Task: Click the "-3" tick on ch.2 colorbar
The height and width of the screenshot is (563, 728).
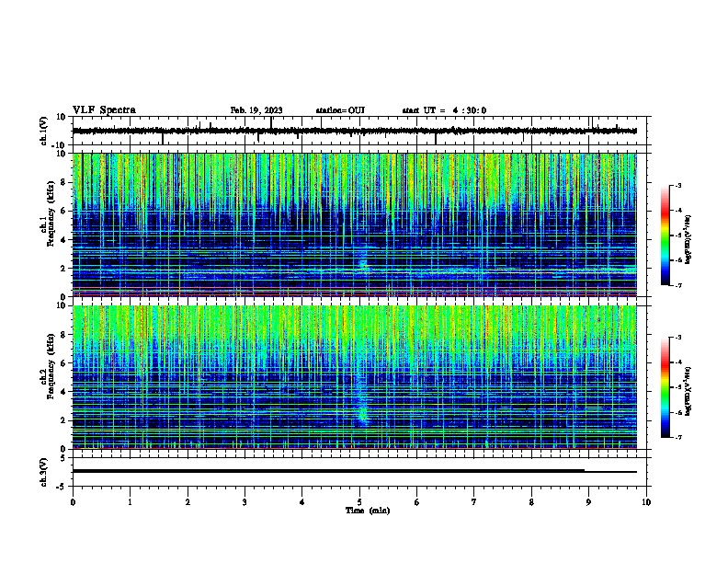Action: (x=677, y=338)
